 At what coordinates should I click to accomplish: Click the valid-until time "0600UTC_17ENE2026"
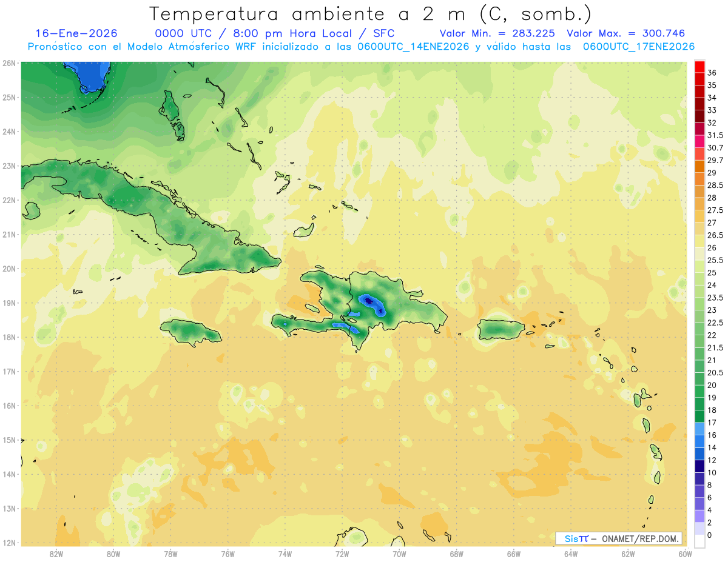tap(639, 47)
